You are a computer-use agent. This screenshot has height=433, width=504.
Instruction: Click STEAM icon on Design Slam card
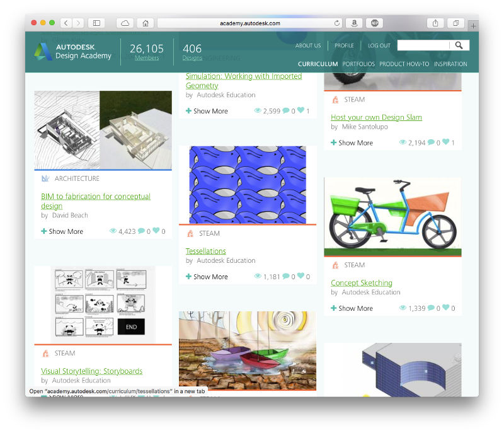point(335,100)
